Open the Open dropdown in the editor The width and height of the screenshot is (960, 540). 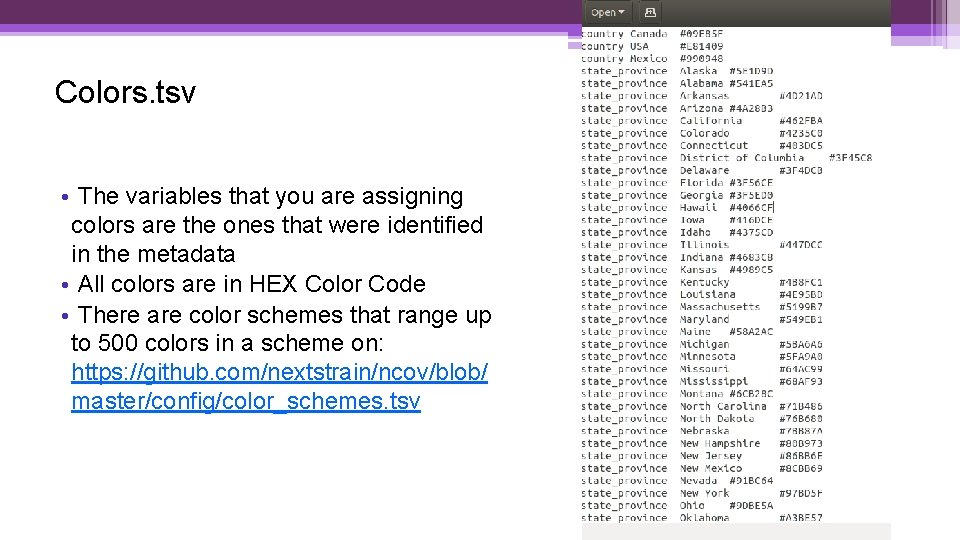coord(607,12)
